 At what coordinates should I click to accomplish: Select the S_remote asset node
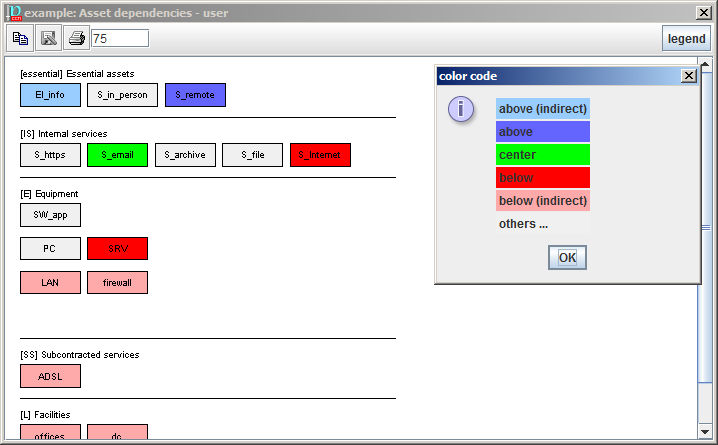pyautogui.click(x=195, y=95)
